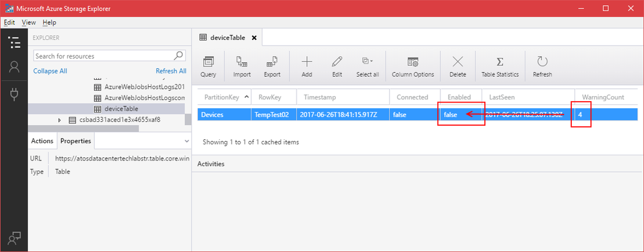Open the account management person icon
This screenshot has height=252, width=644.
point(14,68)
